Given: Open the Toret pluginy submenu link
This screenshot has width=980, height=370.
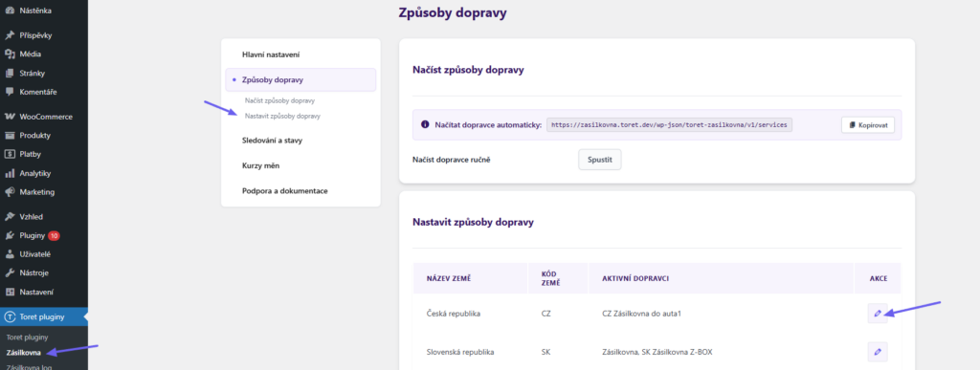Looking at the screenshot, I should click(x=27, y=337).
